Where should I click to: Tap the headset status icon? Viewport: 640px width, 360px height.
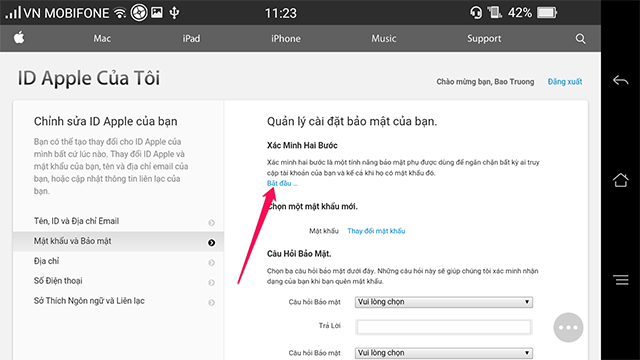point(476,13)
